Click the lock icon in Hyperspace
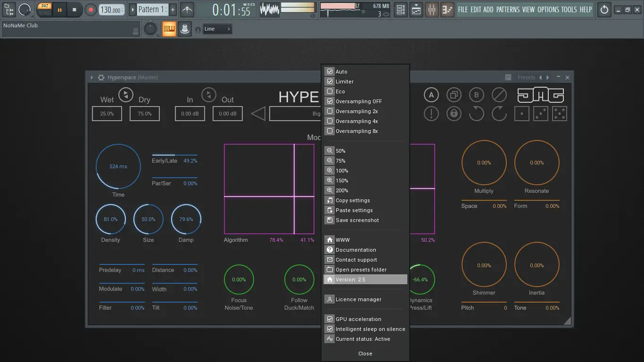 click(454, 114)
